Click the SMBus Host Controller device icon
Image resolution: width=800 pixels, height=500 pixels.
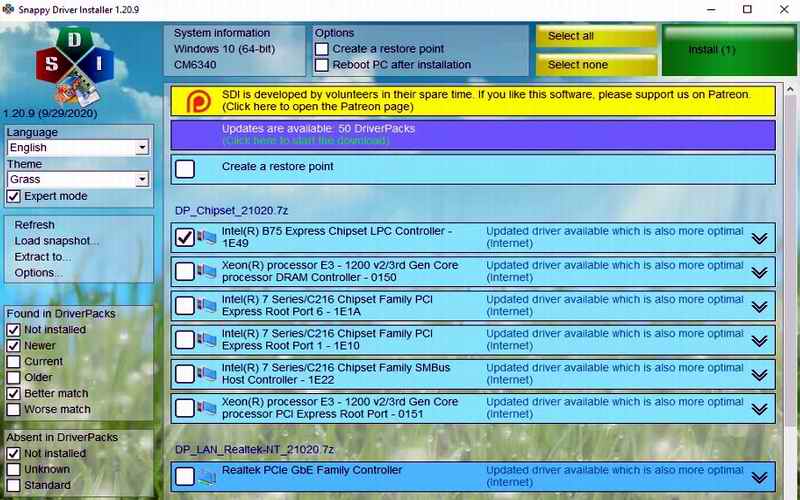[208, 374]
